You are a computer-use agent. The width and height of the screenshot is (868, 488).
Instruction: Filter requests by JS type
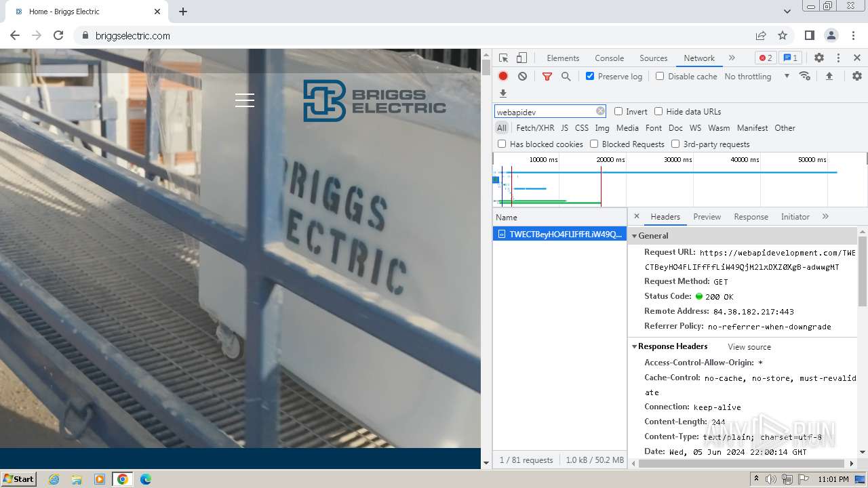coord(564,127)
